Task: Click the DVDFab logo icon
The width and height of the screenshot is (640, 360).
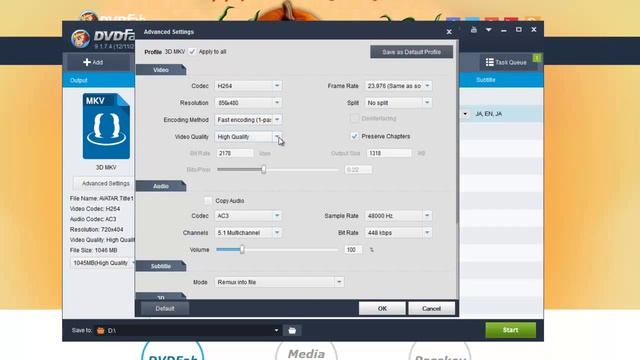Action: tap(80, 38)
